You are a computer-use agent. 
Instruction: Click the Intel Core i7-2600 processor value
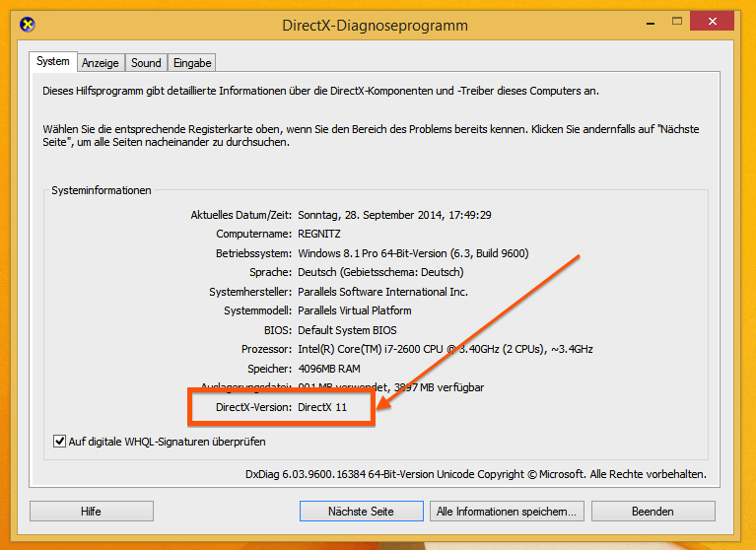pos(445,349)
